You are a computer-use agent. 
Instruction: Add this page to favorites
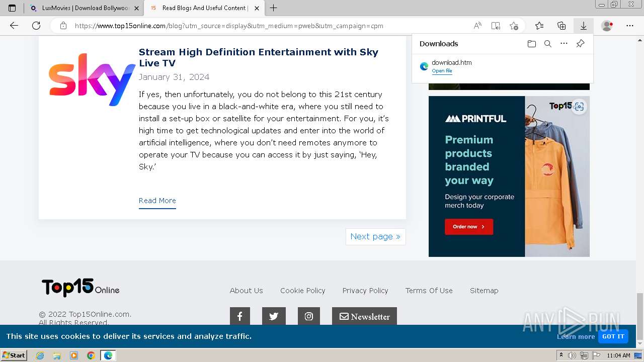pyautogui.click(x=514, y=26)
